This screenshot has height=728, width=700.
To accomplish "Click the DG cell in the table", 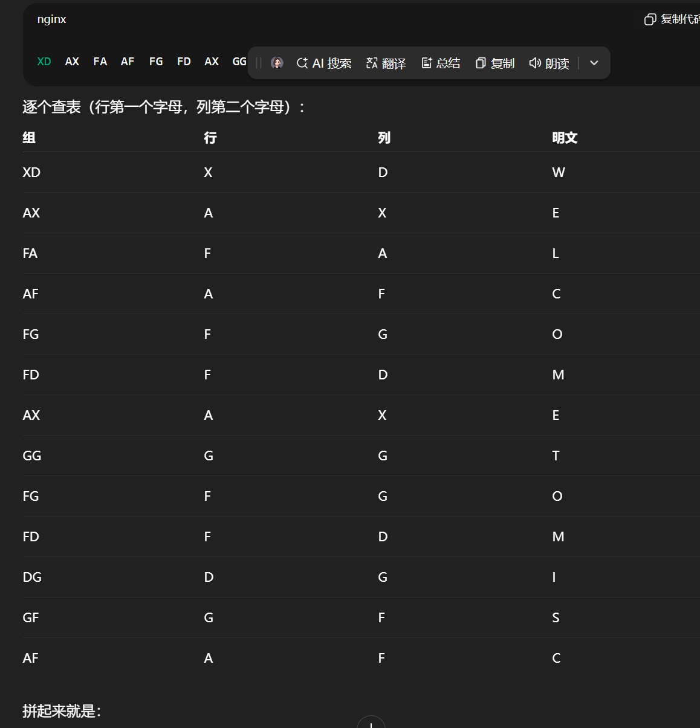I will [x=32, y=577].
